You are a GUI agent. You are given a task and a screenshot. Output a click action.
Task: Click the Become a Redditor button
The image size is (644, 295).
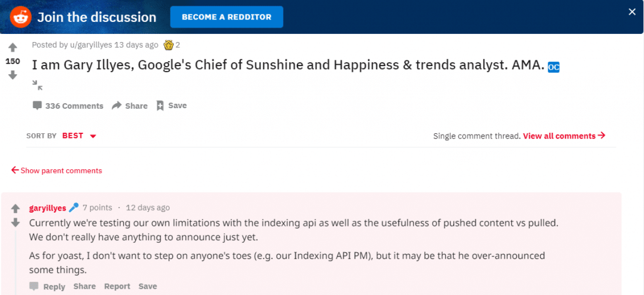[226, 17]
